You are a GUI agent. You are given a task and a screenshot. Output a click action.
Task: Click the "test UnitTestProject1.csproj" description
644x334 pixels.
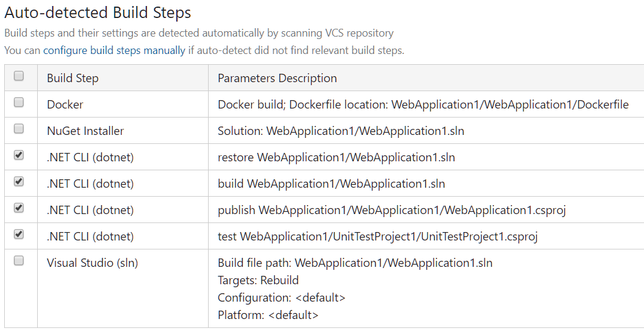point(377,236)
